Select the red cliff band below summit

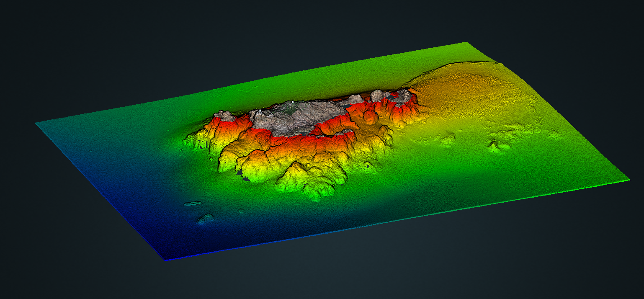point(293,139)
